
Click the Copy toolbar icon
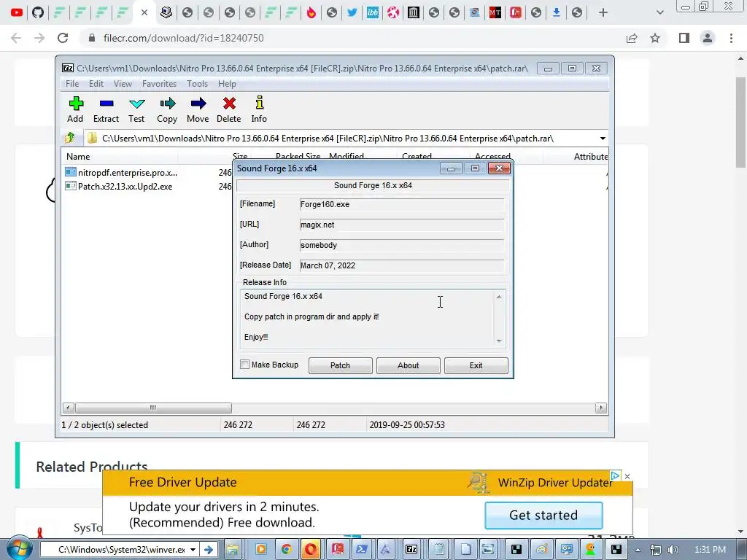point(167,109)
